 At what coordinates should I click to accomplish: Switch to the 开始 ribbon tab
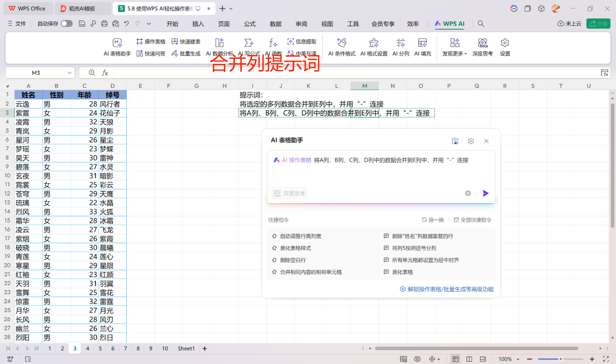pyautogui.click(x=172, y=23)
